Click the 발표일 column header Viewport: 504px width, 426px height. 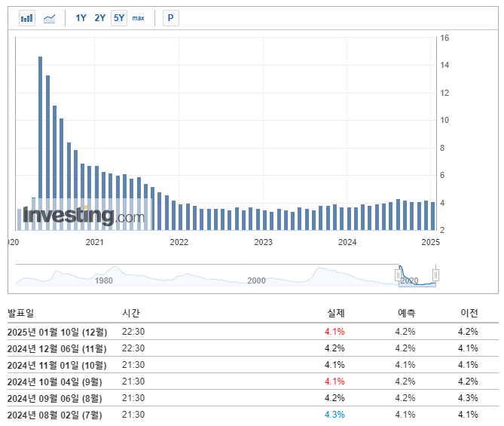click(20, 313)
